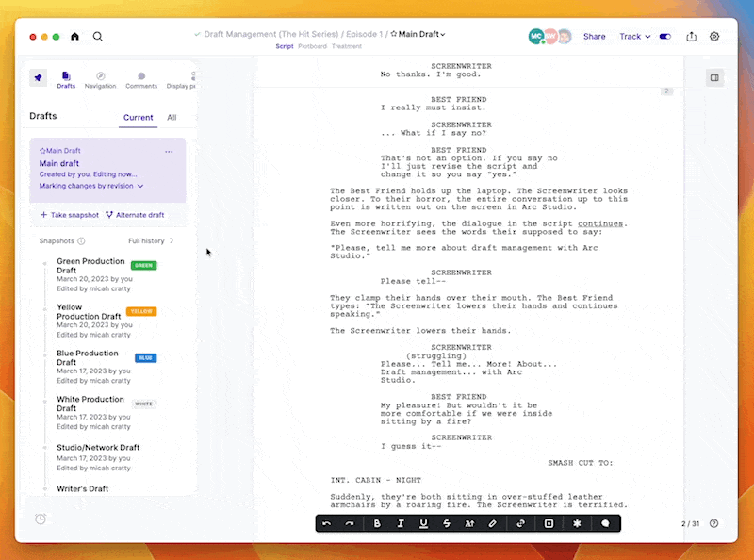The width and height of the screenshot is (754, 560).
Task: Select the Green Production Draft color tag
Action: coord(144,266)
